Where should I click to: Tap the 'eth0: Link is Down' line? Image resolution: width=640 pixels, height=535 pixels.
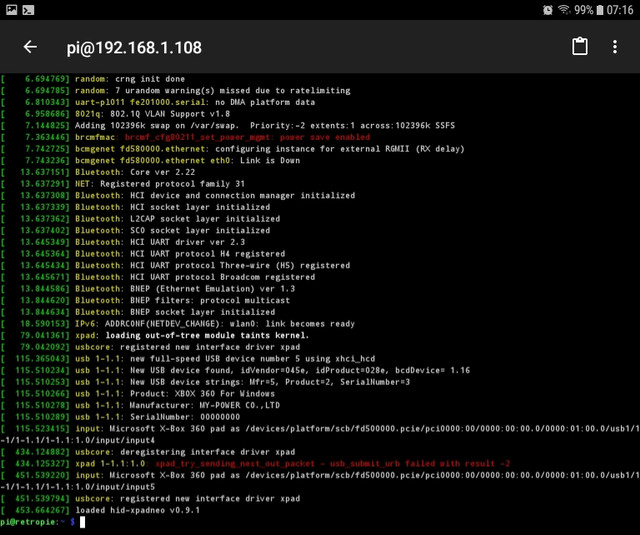point(150,160)
